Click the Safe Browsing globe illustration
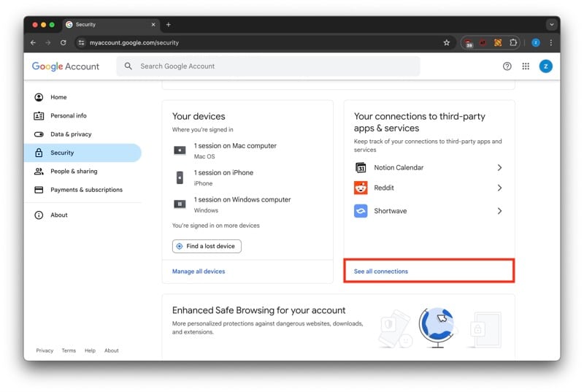This screenshot has width=584, height=392. point(437,327)
